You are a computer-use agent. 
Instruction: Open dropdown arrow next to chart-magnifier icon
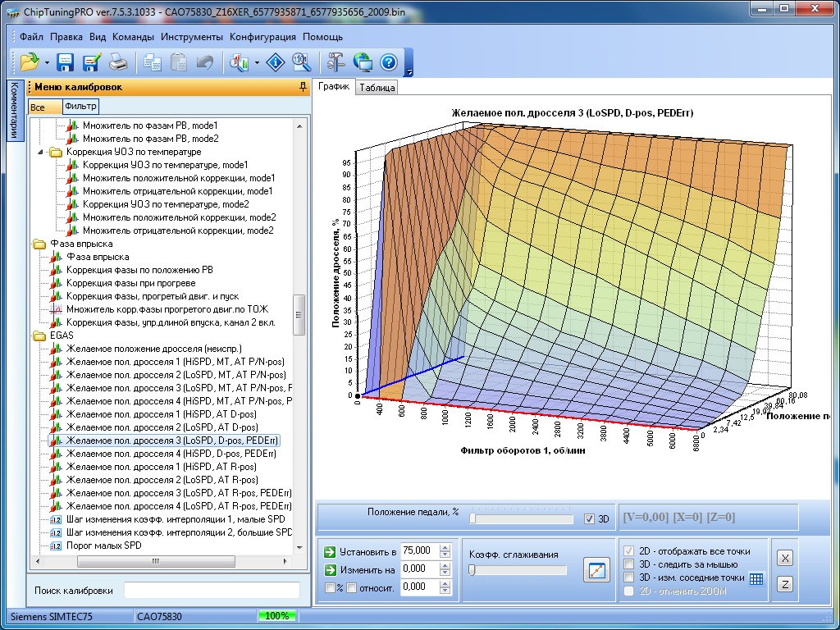click(257, 62)
